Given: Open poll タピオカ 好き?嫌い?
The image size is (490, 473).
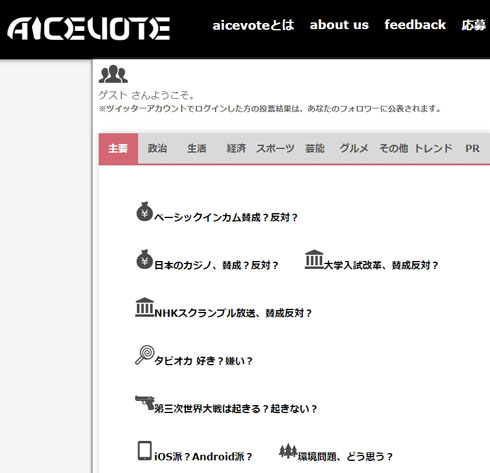Looking at the screenshot, I should coord(203,361).
